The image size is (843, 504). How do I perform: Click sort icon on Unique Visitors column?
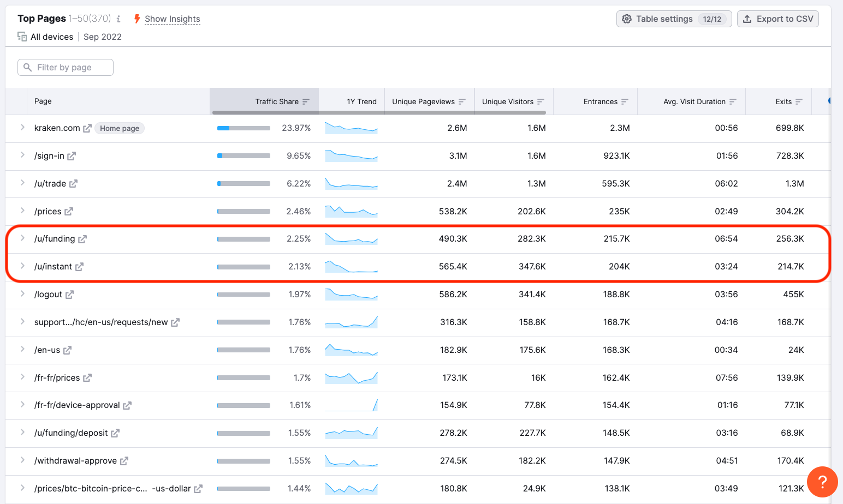pyautogui.click(x=541, y=101)
